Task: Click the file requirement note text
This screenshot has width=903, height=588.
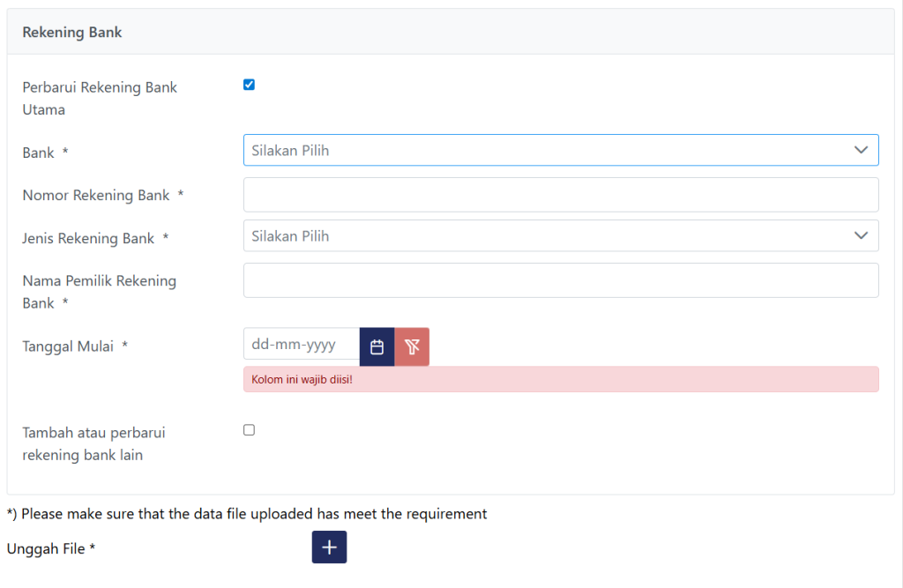Action: (247, 513)
